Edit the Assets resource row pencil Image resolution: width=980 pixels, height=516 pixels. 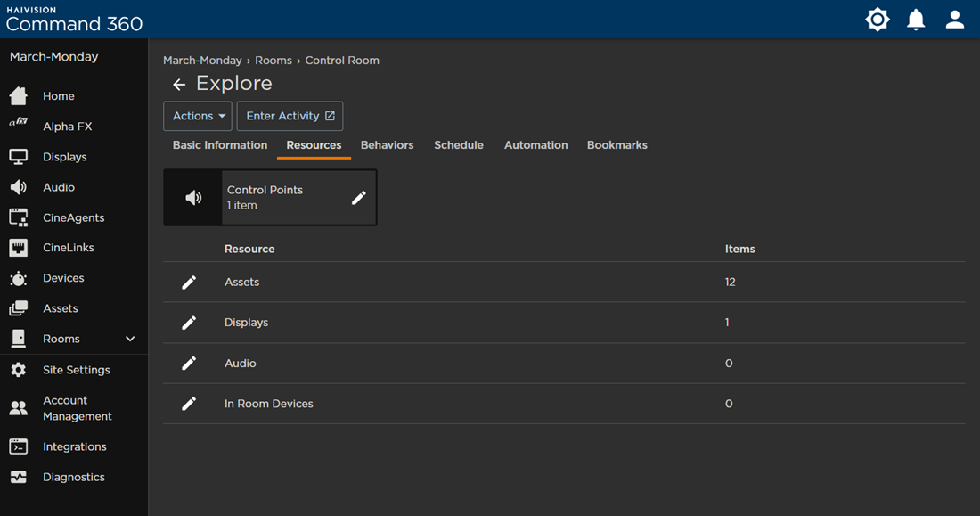click(189, 283)
